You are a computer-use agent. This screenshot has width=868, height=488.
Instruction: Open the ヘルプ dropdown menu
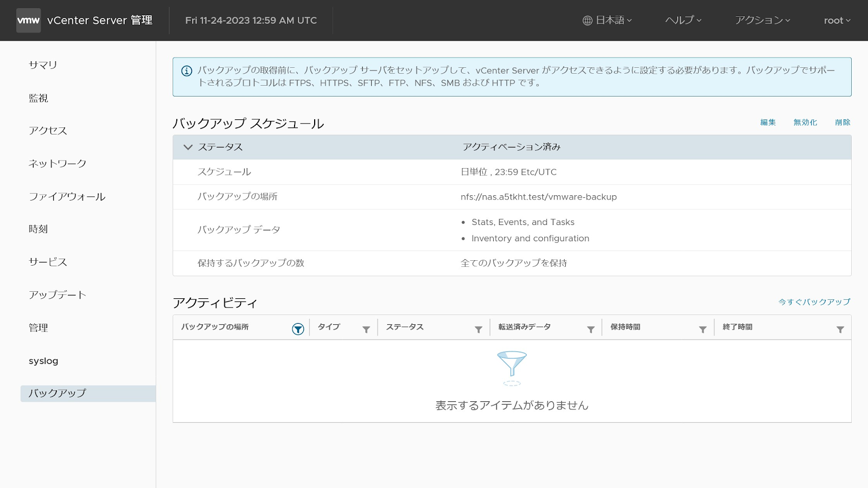coord(684,21)
